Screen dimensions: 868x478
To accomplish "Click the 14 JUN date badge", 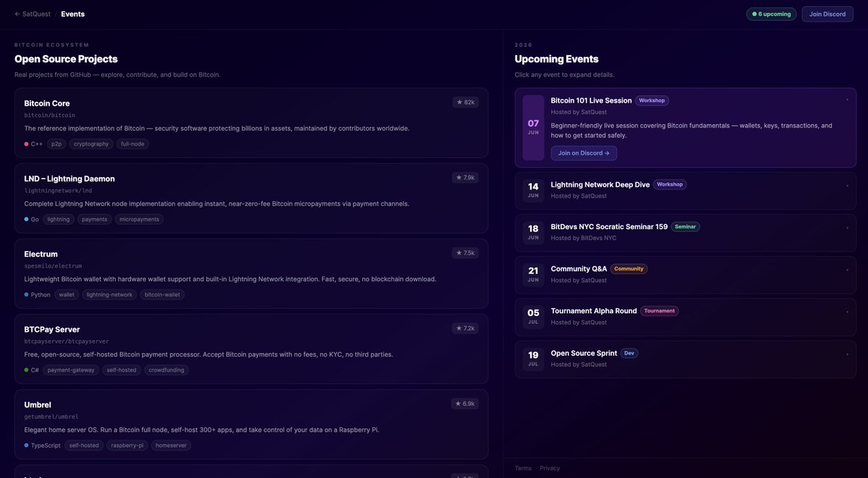I will (533, 190).
